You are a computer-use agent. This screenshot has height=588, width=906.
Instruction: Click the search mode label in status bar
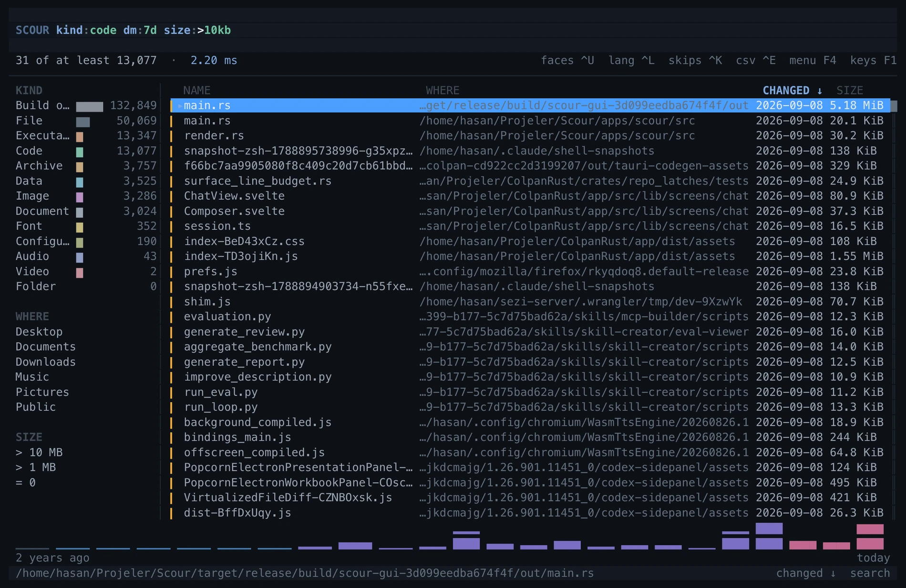[x=870, y=573]
